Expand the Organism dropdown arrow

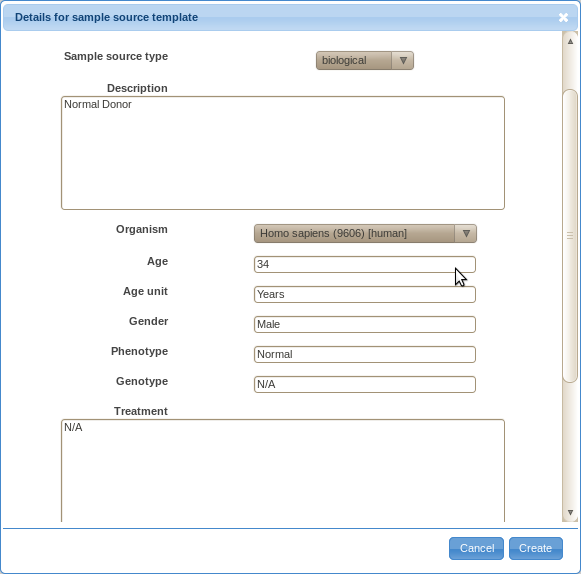[x=466, y=233]
